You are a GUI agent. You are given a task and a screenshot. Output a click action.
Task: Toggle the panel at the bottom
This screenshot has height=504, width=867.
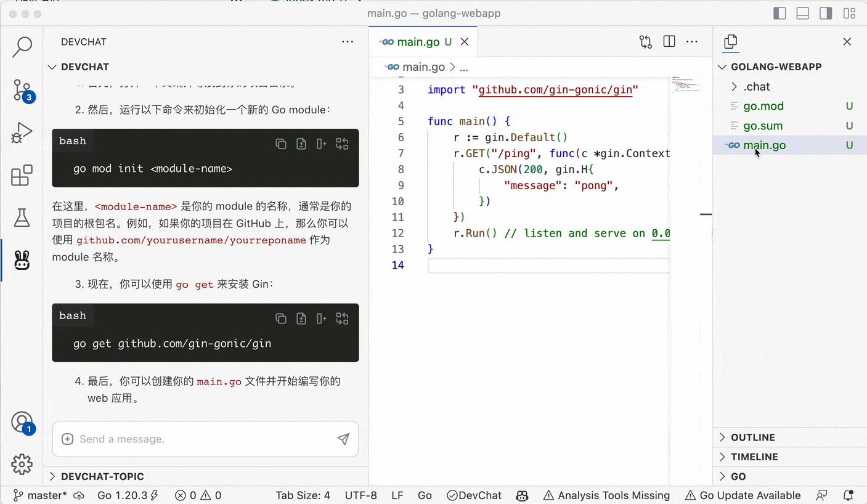point(802,13)
